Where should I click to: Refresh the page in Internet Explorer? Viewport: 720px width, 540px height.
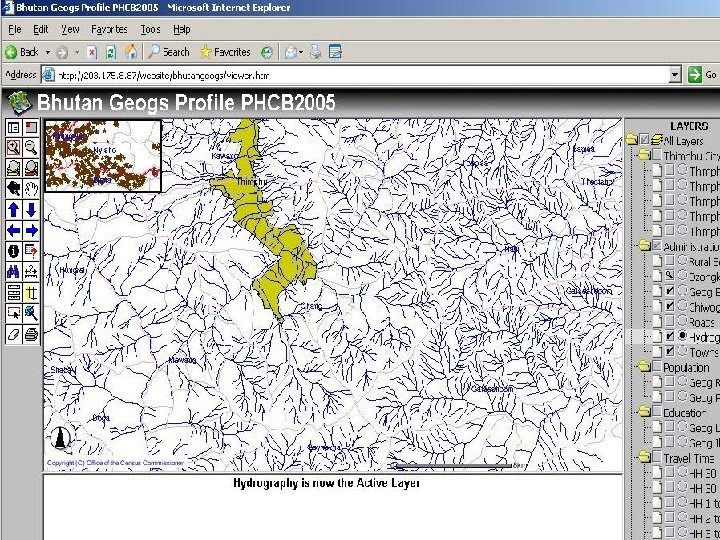[x=111, y=52]
